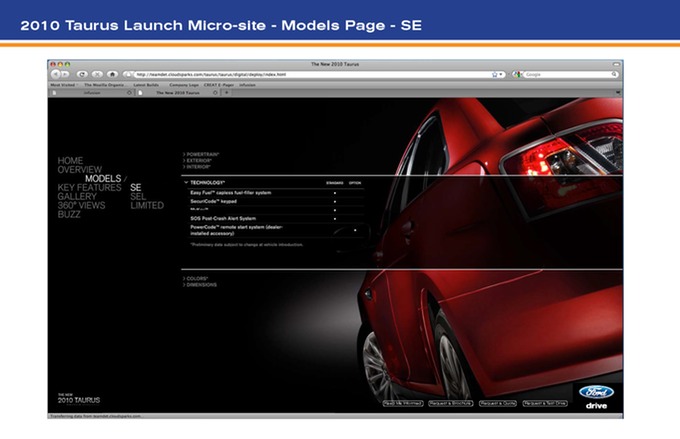This screenshot has width=680, height=439.
Task: Reload the page with the refresh icon
Action: (x=82, y=74)
